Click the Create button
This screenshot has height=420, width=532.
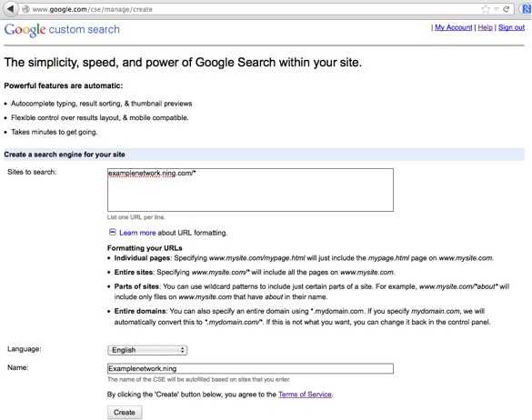pyautogui.click(x=125, y=413)
